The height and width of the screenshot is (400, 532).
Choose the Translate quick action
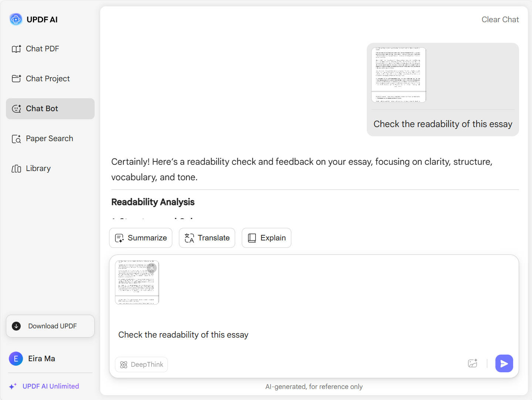point(207,238)
